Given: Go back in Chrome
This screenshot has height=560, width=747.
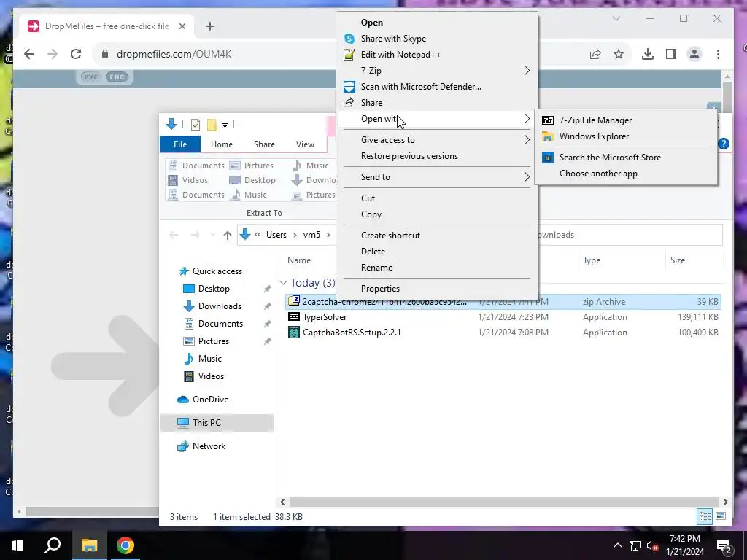Looking at the screenshot, I should [29, 54].
